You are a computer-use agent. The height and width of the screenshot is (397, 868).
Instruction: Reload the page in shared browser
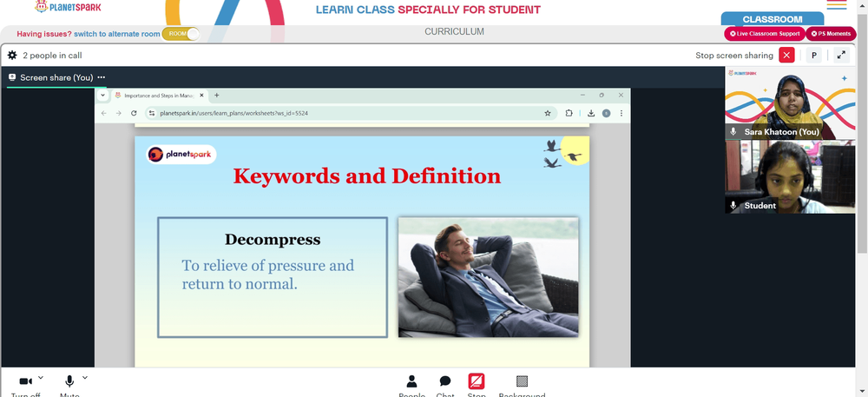coord(134,113)
